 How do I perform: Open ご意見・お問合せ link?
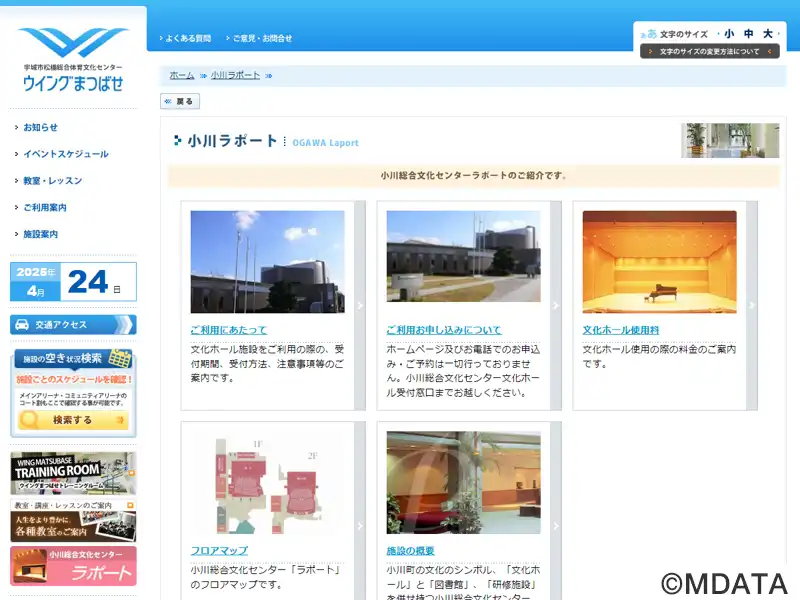click(262, 38)
